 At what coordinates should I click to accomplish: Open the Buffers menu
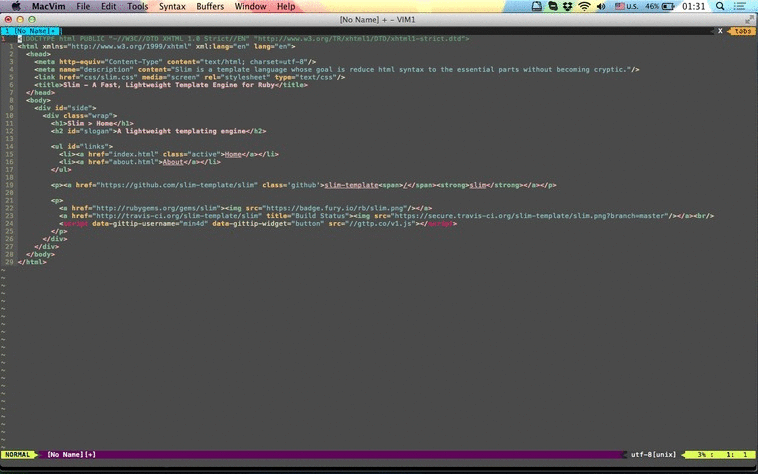pos(210,6)
